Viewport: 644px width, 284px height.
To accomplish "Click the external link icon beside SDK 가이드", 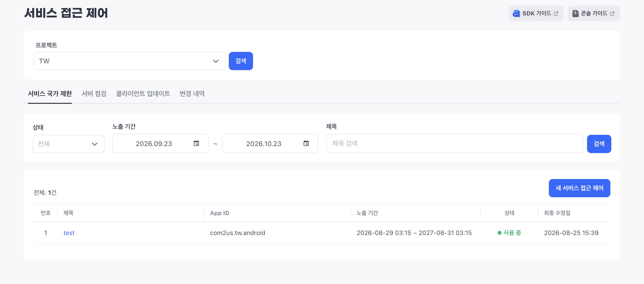I will point(556,13).
